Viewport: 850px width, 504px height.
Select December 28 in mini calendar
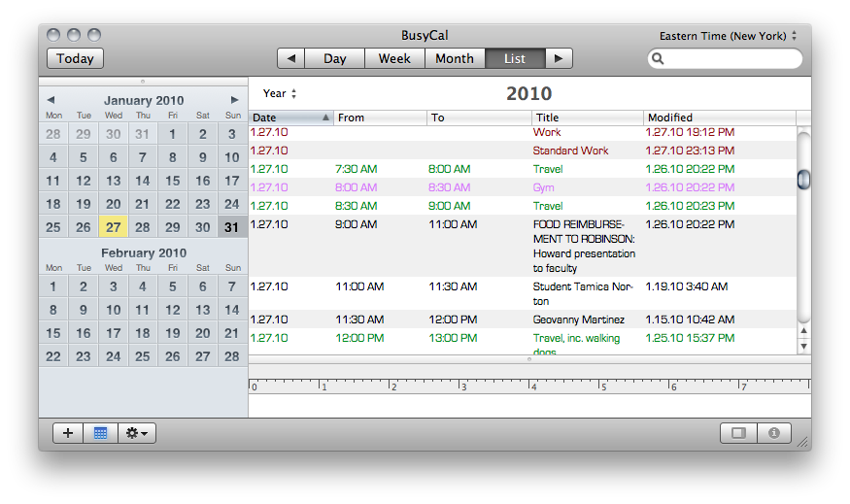point(53,133)
